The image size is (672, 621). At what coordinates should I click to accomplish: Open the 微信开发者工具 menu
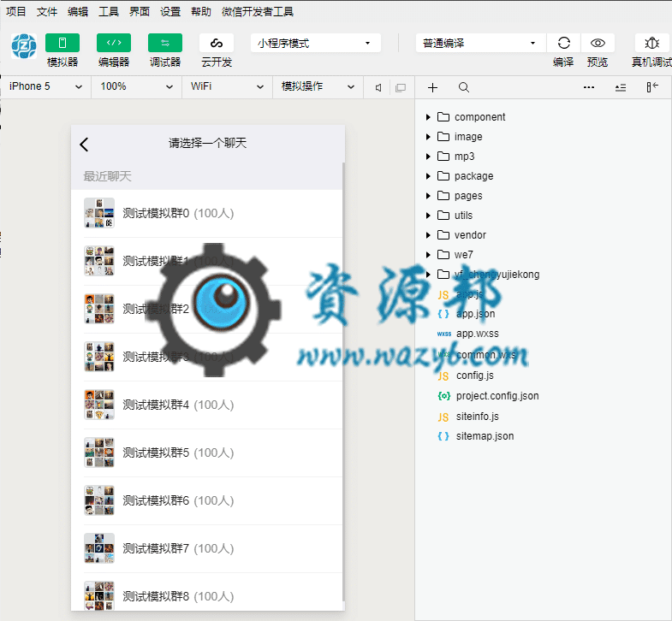(x=258, y=12)
